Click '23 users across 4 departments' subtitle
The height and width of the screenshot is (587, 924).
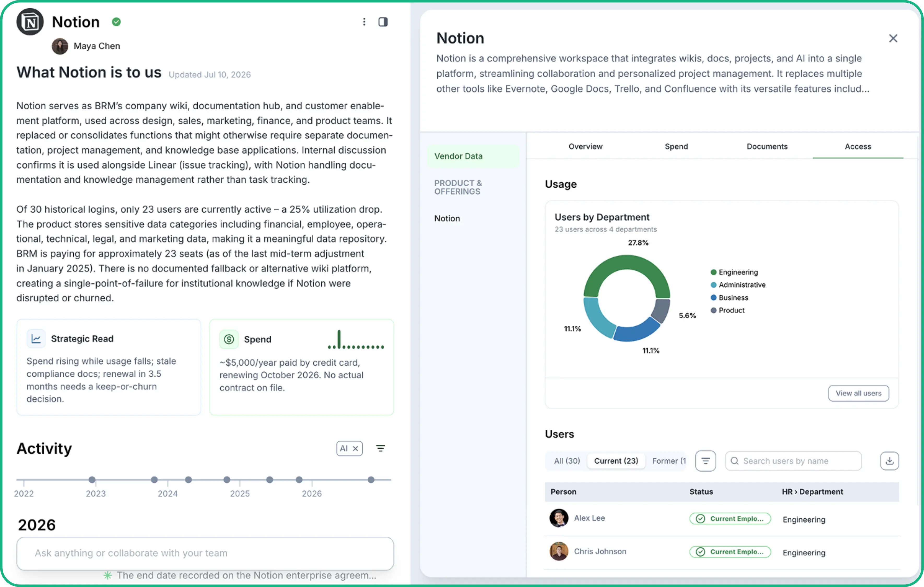(x=605, y=229)
